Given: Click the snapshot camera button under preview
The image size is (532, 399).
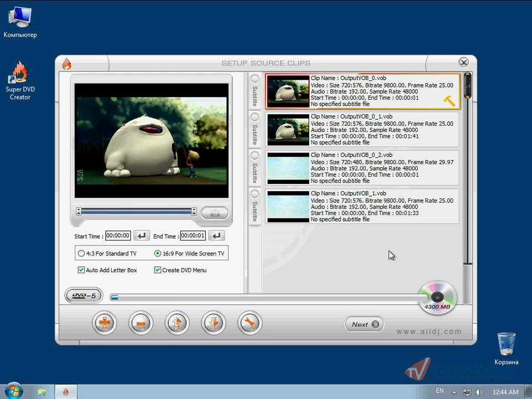Looking at the screenshot, I should point(215,213).
